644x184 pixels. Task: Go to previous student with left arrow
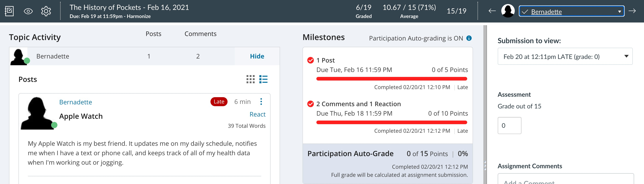[x=492, y=11]
